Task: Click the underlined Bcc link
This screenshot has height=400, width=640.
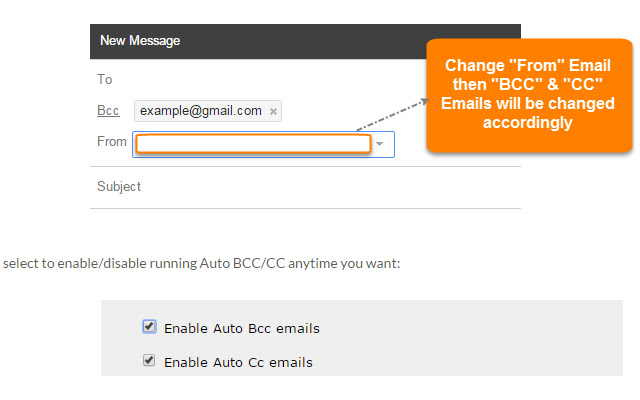Action: click(106, 110)
